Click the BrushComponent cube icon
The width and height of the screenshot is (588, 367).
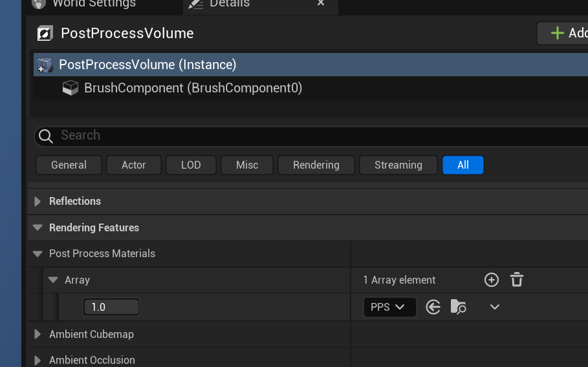click(70, 88)
